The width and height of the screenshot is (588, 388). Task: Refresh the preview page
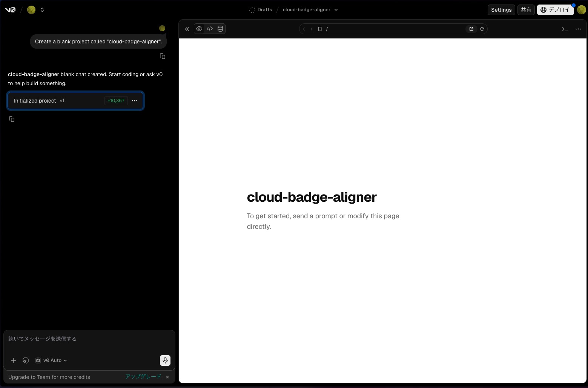pyautogui.click(x=482, y=29)
